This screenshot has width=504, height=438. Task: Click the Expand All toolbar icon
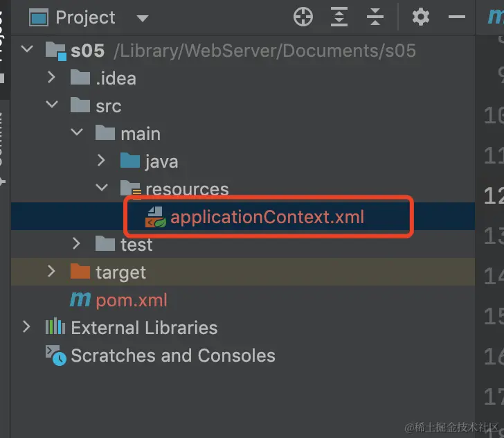coord(339,17)
